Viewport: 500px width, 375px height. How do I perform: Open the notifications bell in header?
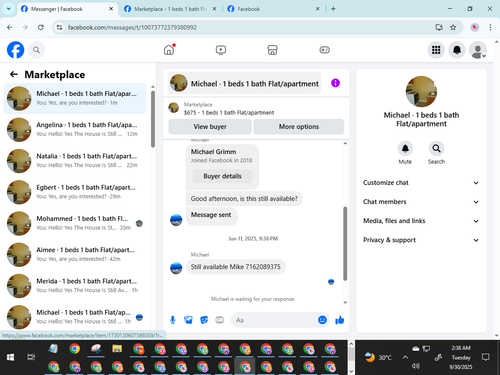[457, 50]
